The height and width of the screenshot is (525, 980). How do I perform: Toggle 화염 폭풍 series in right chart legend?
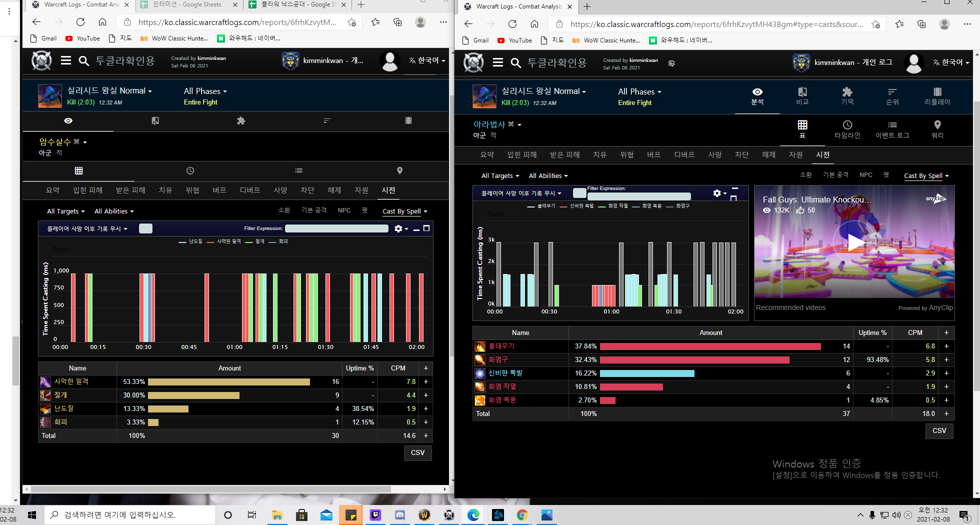647,206
